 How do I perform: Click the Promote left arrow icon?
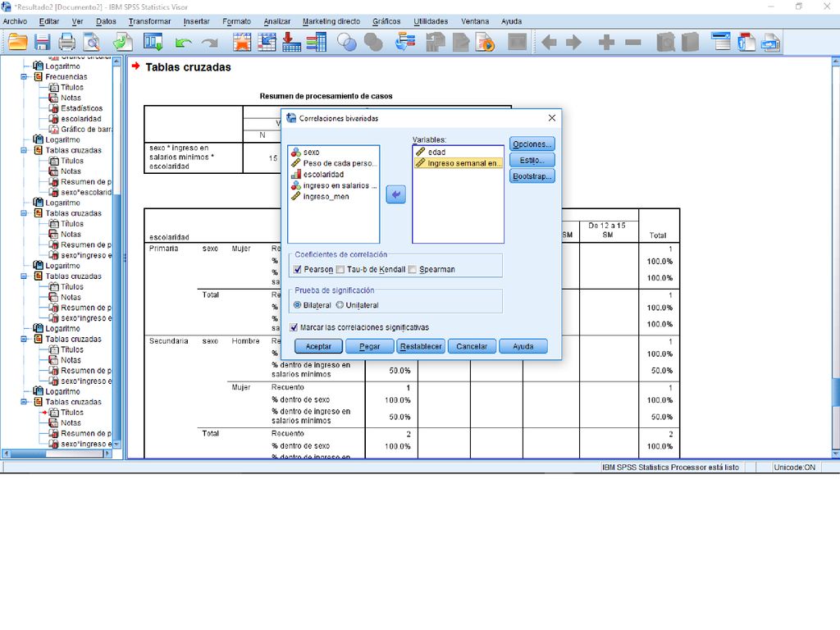(549, 43)
